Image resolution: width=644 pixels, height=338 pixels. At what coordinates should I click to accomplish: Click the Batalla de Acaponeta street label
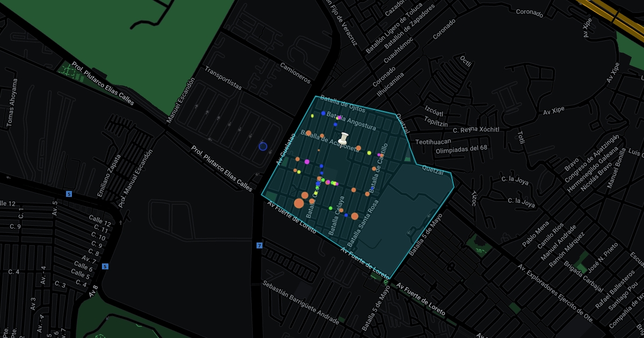click(x=330, y=141)
